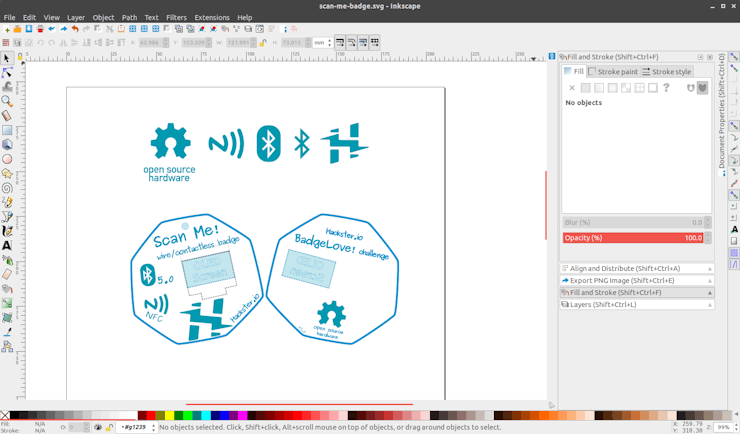The image size is (740, 434).
Task: Select the Gradient tool
Action: pos(7,303)
